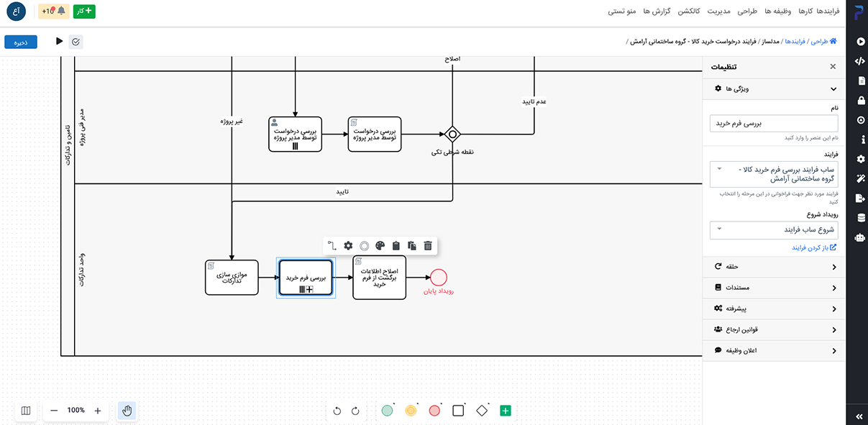
Task: Click the connector arrow tool icon
Action: [x=332, y=246]
